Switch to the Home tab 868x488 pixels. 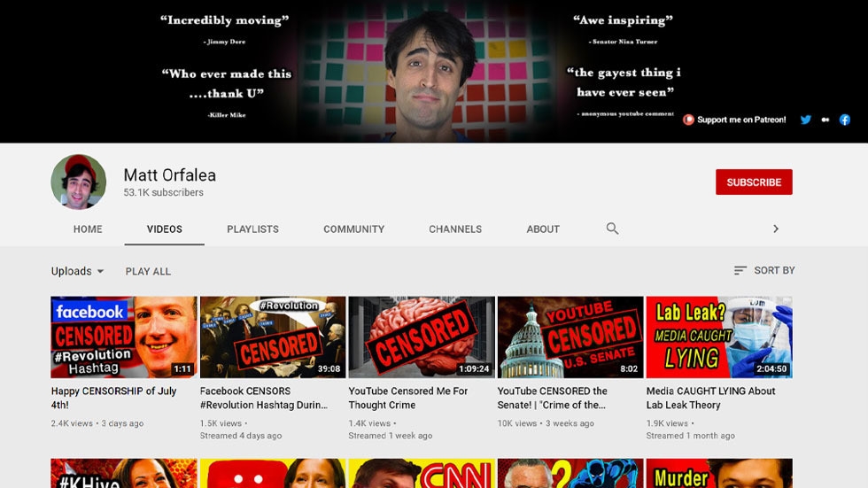click(x=88, y=229)
